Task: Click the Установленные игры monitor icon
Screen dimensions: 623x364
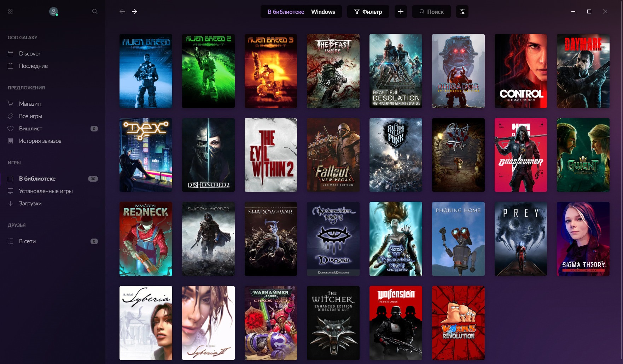Action: point(11,191)
